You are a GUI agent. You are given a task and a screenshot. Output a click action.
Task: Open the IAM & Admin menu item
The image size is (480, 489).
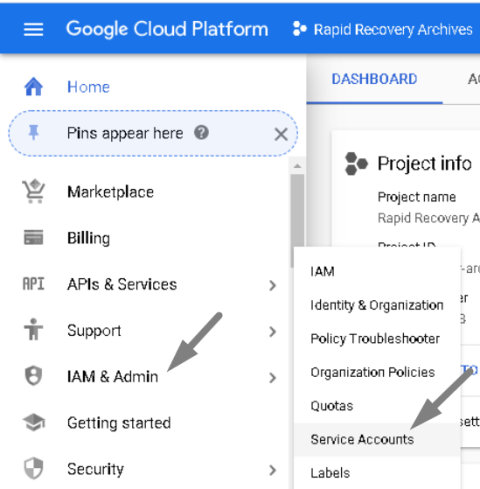[x=113, y=377]
